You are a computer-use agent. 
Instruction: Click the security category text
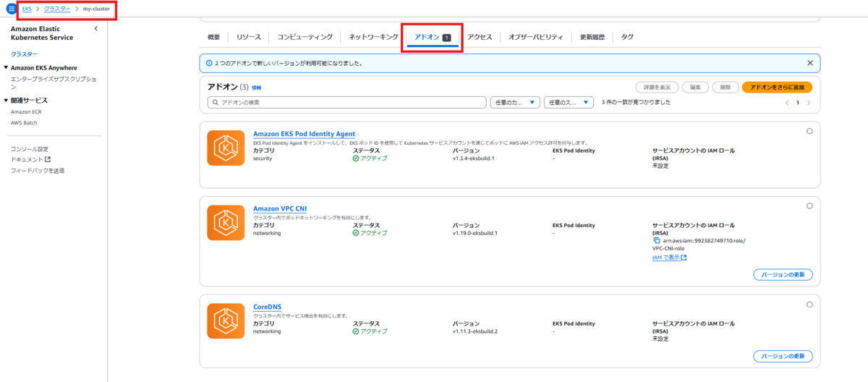[x=263, y=158]
